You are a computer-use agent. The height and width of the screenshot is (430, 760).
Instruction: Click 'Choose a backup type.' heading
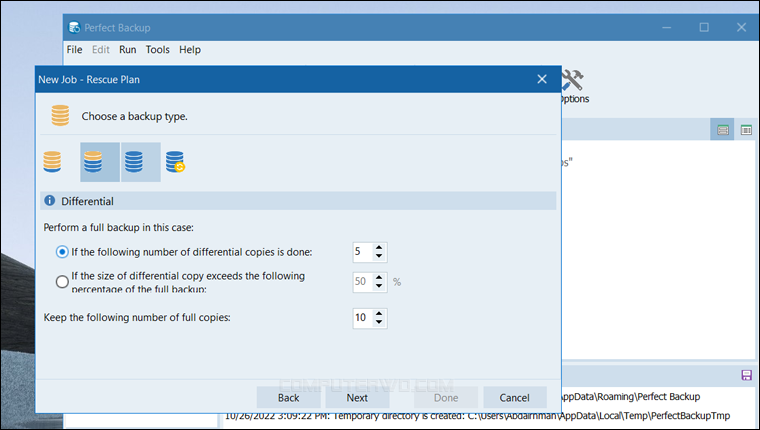click(x=134, y=116)
